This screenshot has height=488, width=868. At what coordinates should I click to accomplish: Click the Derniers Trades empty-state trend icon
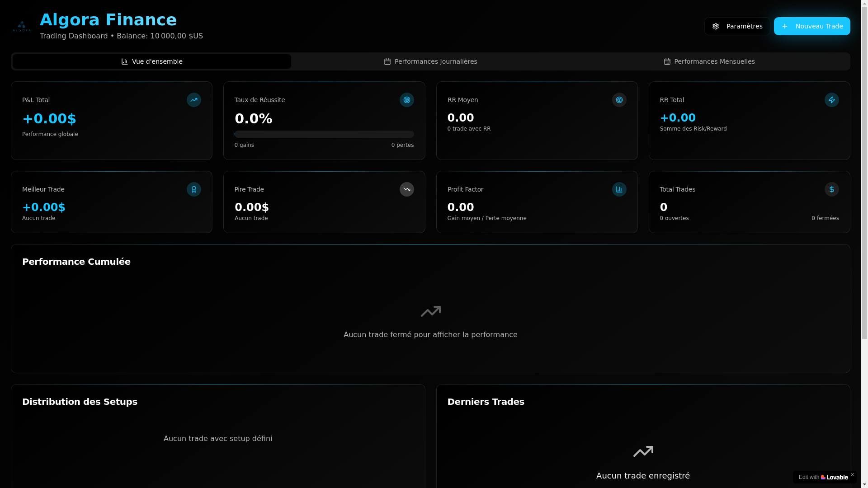[643, 451]
